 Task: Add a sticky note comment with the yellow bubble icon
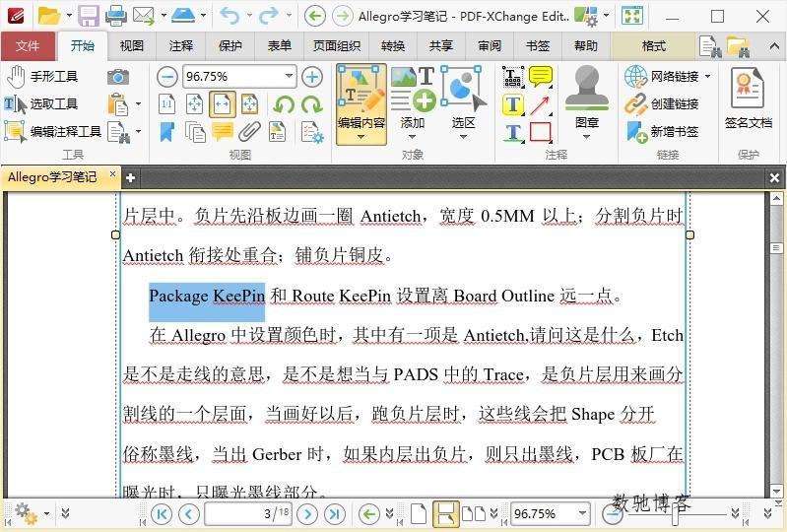pyautogui.click(x=541, y=77)
